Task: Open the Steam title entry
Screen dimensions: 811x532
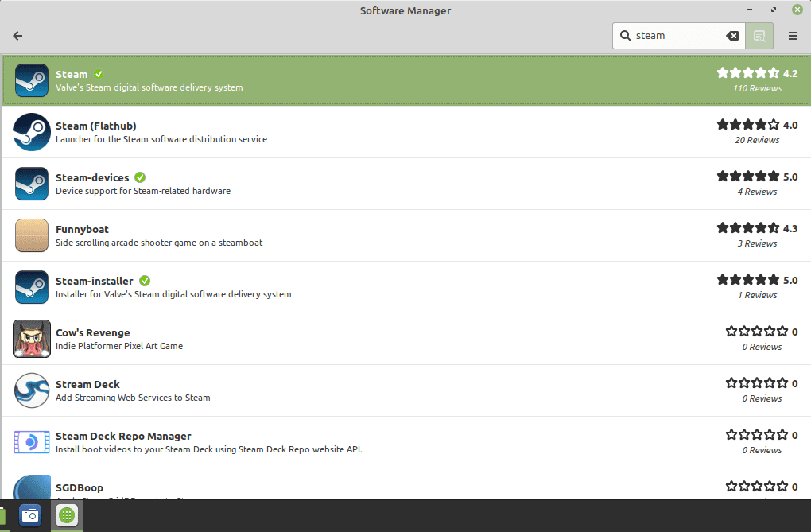Action: [72, 75]
